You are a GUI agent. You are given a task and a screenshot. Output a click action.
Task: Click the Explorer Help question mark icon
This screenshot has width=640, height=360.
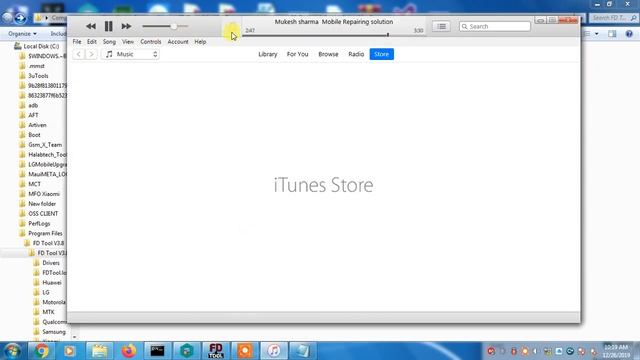(629, 34)
